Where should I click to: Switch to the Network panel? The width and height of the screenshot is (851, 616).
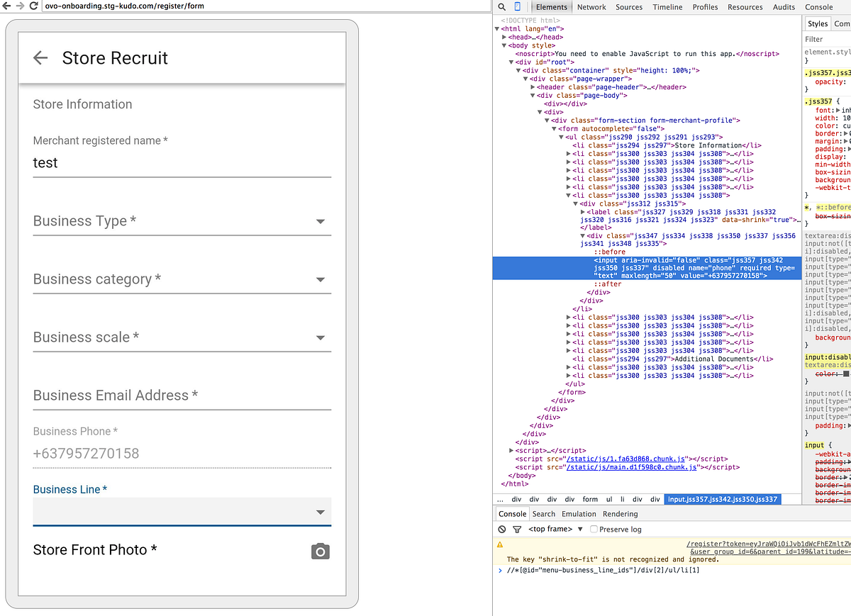(591, 6)
